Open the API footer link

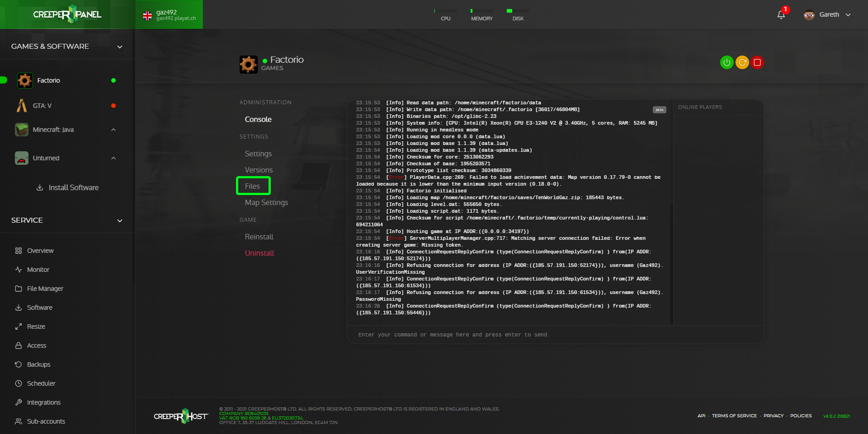[701, 416]
